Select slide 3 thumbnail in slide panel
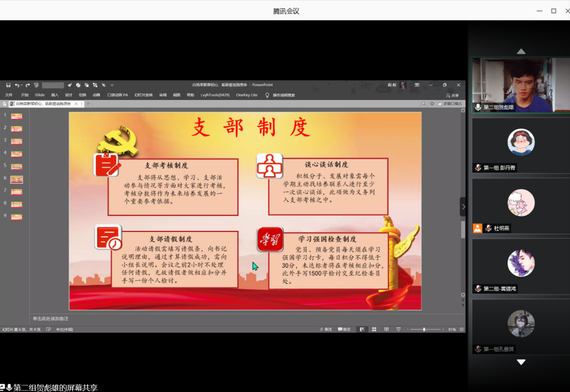This screenshot has width=570, height=392. point(16,141)
